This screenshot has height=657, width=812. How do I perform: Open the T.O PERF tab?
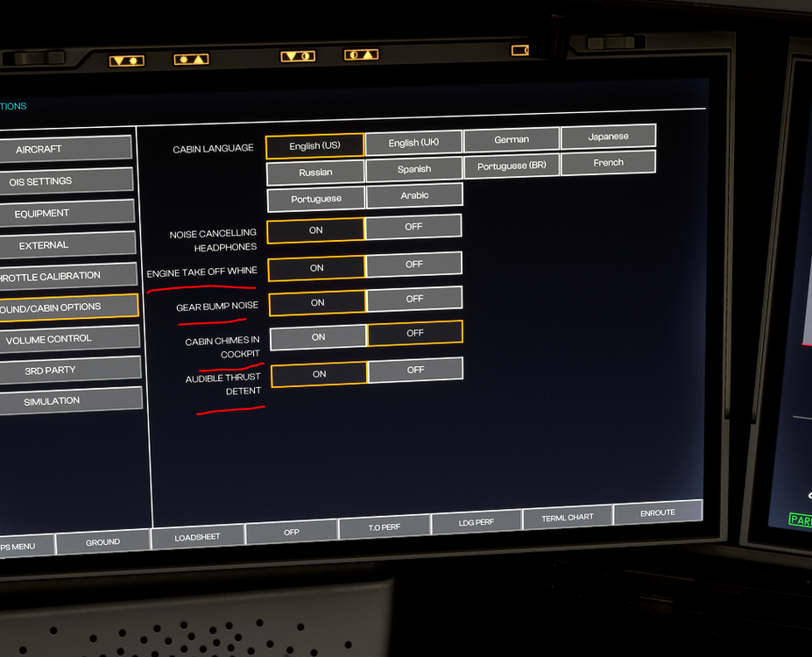pyautogui.click(x=384, y=528)
